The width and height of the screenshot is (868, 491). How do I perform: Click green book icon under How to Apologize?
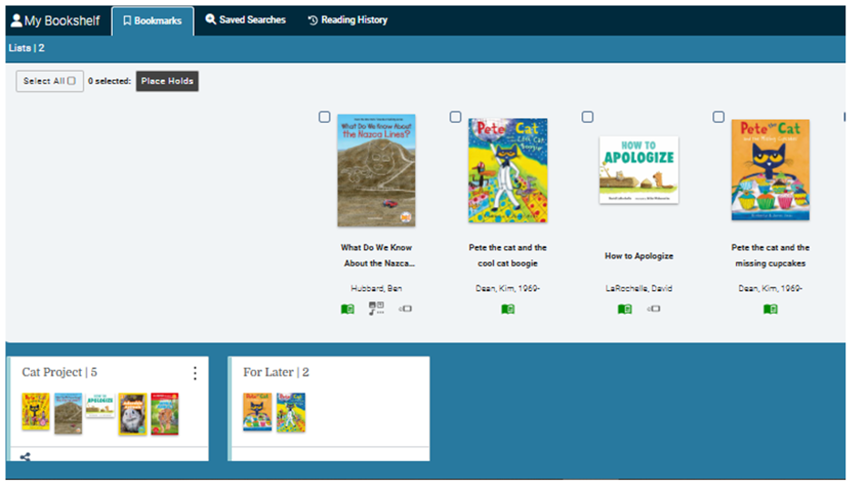point(624,309)
